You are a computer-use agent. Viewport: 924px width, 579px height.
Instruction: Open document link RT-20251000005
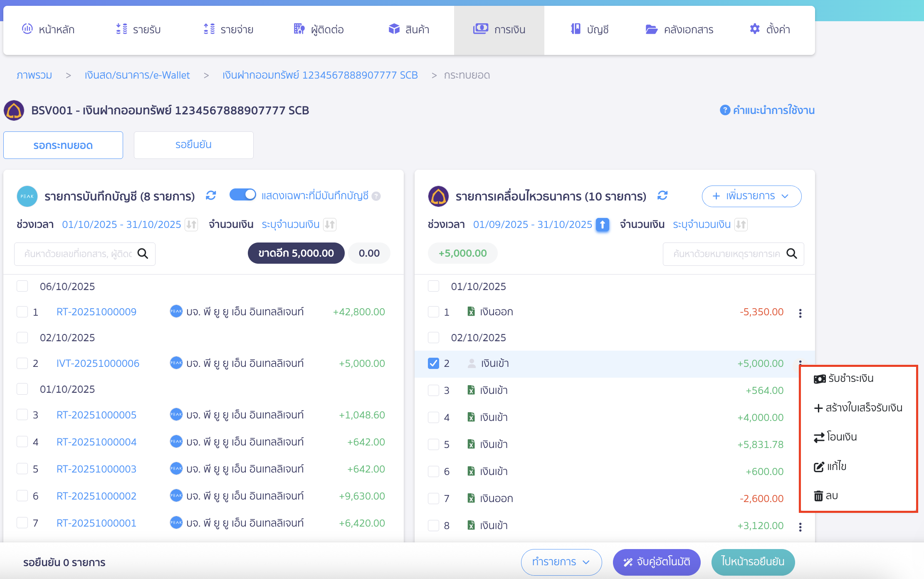pos(96,415)
